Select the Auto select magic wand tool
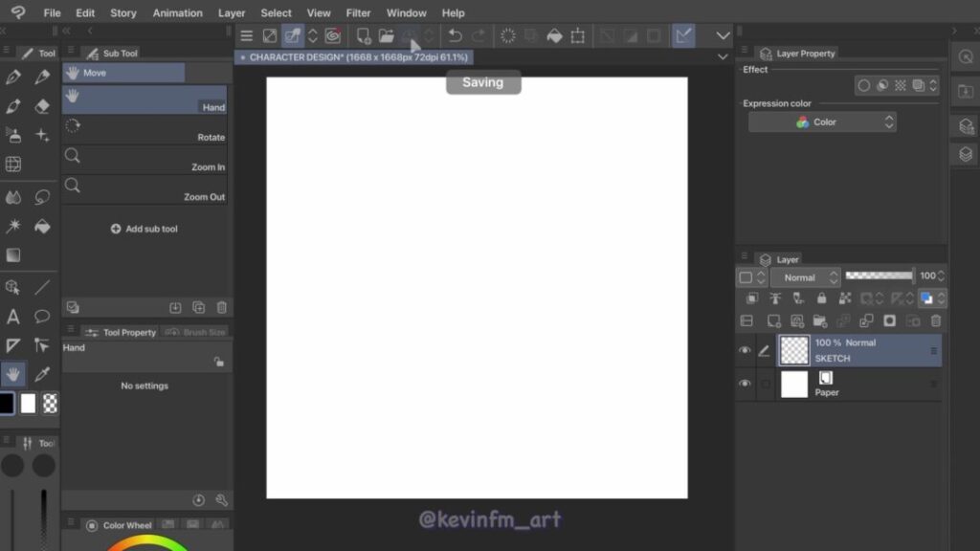 (13, 226)
